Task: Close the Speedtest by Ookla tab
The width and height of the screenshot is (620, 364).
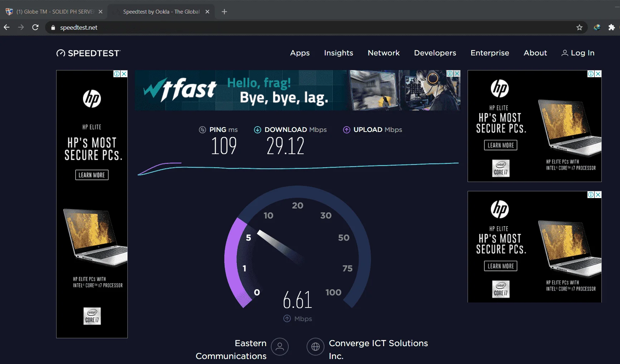Action: pos(207,12)
